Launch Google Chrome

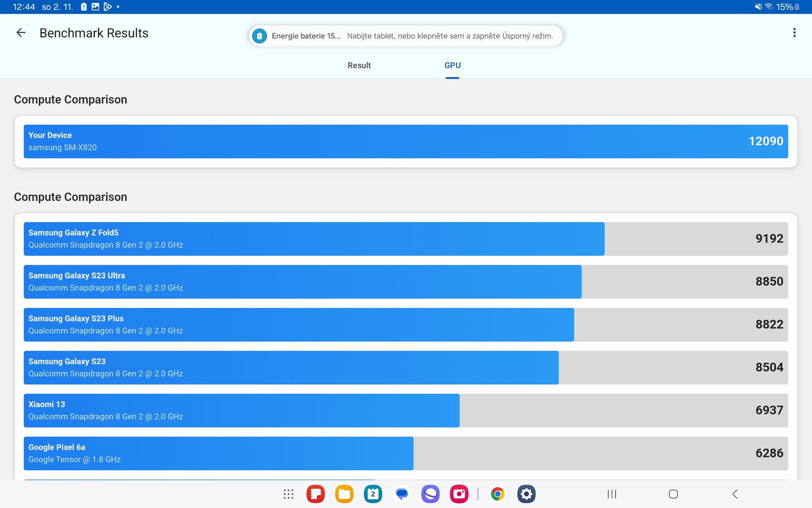498,494
